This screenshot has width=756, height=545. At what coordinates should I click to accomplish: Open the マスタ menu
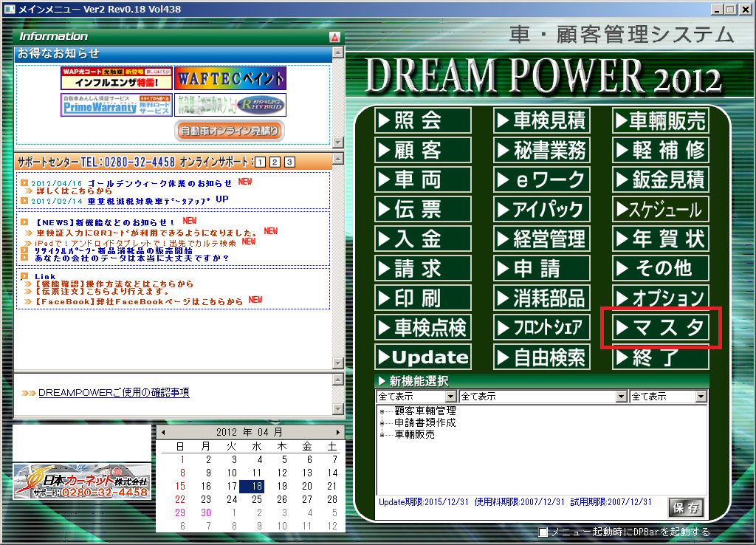tap(660, 327)
